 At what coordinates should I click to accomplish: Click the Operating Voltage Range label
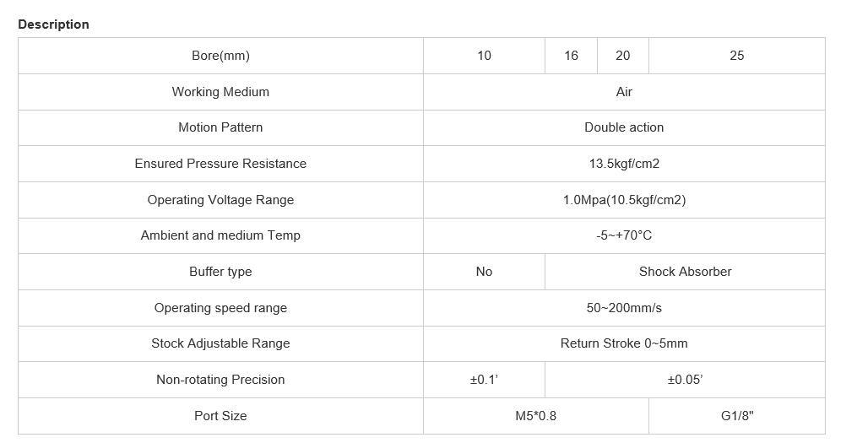pyautogui.click(x=220, y=200)
